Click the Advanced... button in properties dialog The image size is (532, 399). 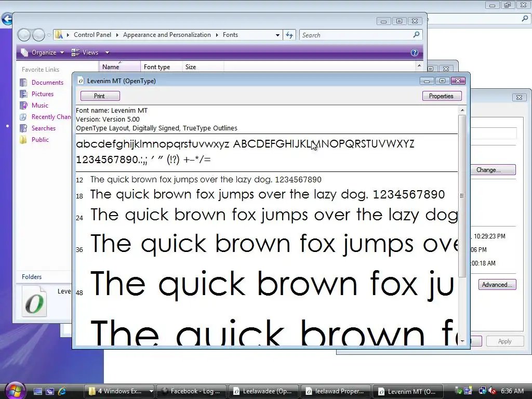(x=497, y=285)
